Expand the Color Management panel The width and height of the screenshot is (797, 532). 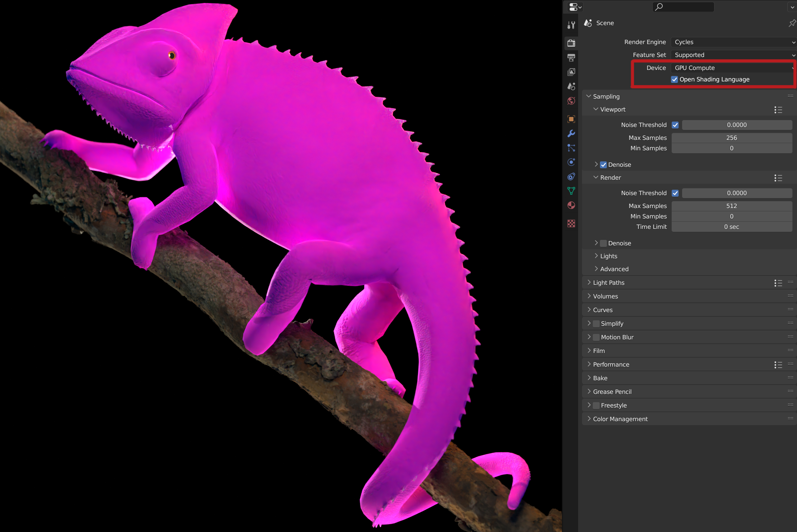[620, 419]
